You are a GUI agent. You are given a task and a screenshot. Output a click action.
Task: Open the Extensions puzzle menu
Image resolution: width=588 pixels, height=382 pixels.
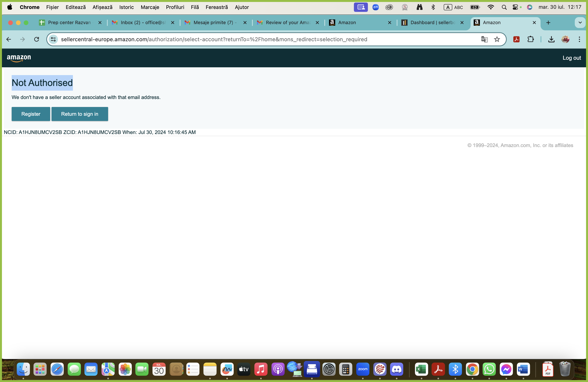pyautogui.click(x=530, y=39)
